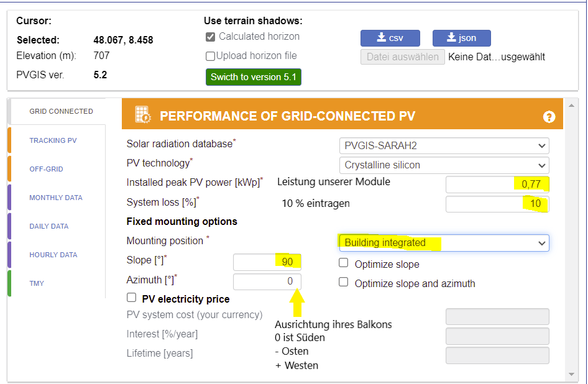This screenshot has height=384, width=588.
Task: Download results using csv button
Action: point(390,38)
